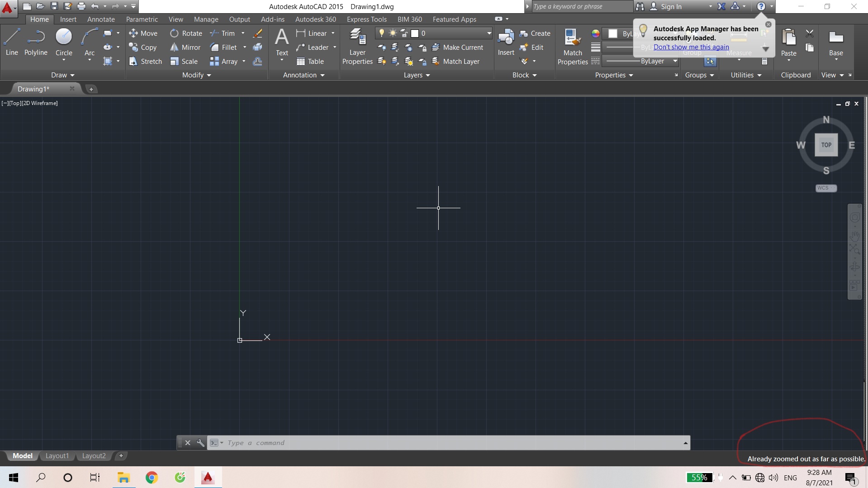
Task: Toggle layer 0 on/off lightbulb
Action: tap(382, 33)
